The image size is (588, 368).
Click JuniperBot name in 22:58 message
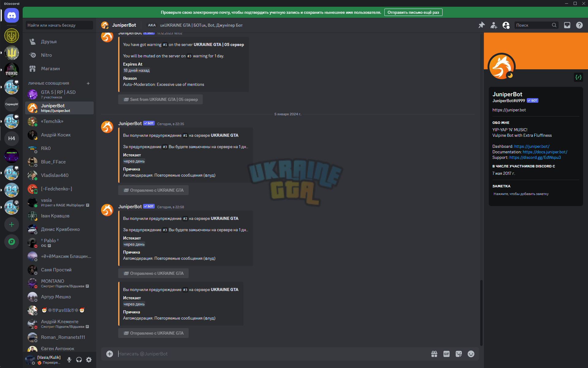tap(130, 207)
